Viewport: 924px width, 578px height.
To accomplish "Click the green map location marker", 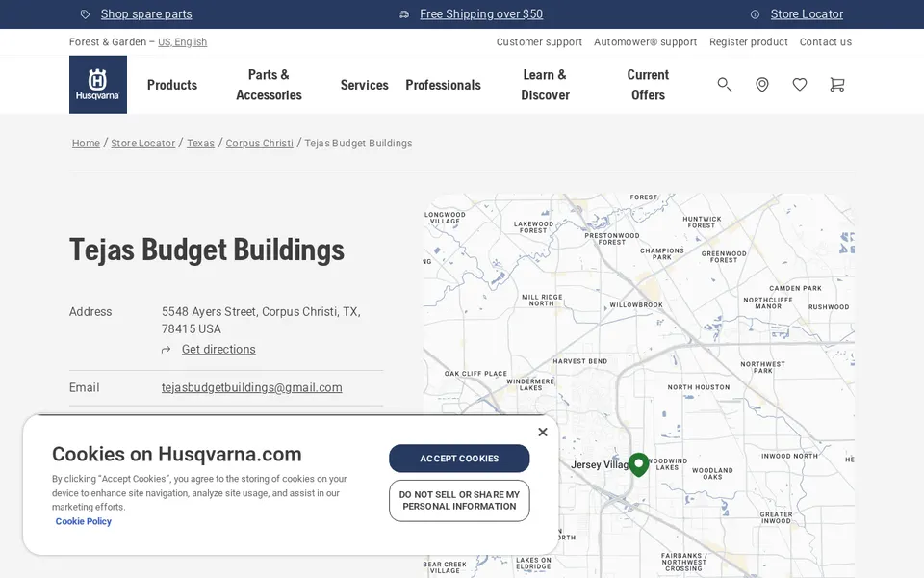I will (x=639, y=464).
